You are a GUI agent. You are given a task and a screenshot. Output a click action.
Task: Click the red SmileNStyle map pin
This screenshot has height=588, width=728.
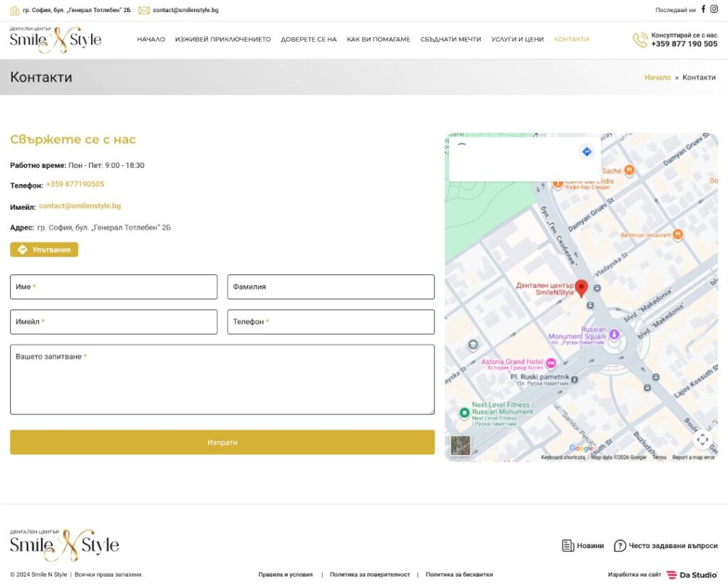581,288
